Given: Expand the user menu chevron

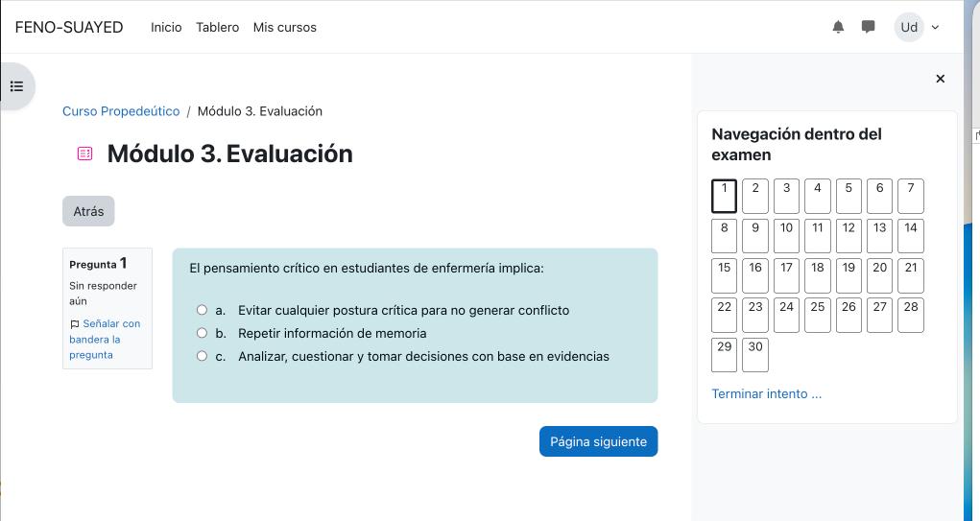Looking at the screenshot, I should pos(936,27).
